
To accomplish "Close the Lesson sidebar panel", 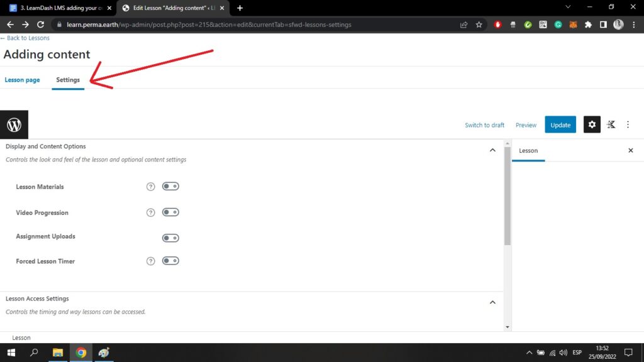I will 631,150.
